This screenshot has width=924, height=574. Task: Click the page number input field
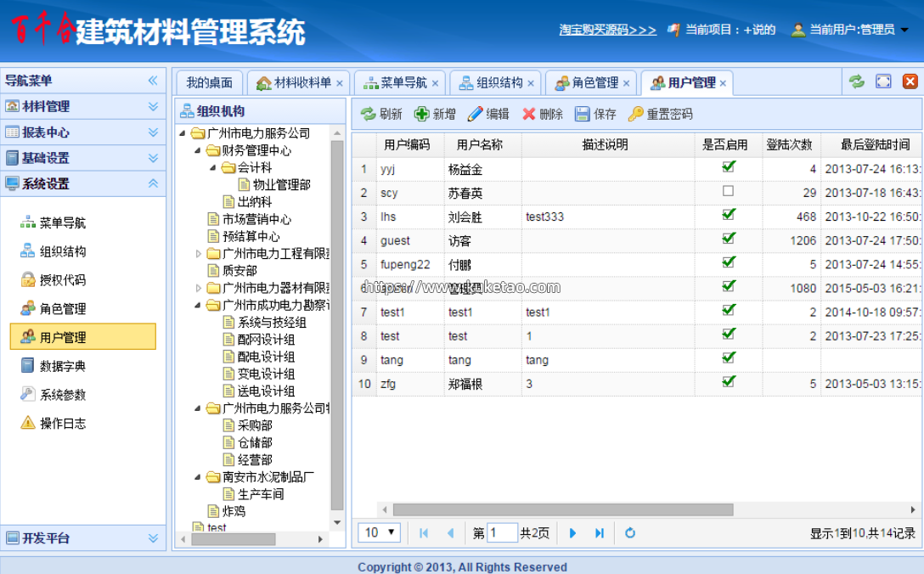point(502,533)
